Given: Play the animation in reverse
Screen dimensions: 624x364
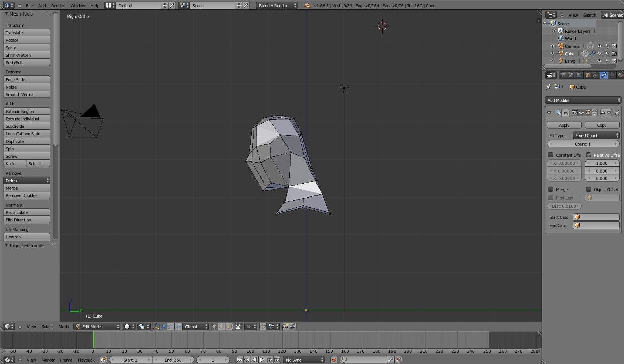Looking at the screenshot, I should (x=254, y=360).
